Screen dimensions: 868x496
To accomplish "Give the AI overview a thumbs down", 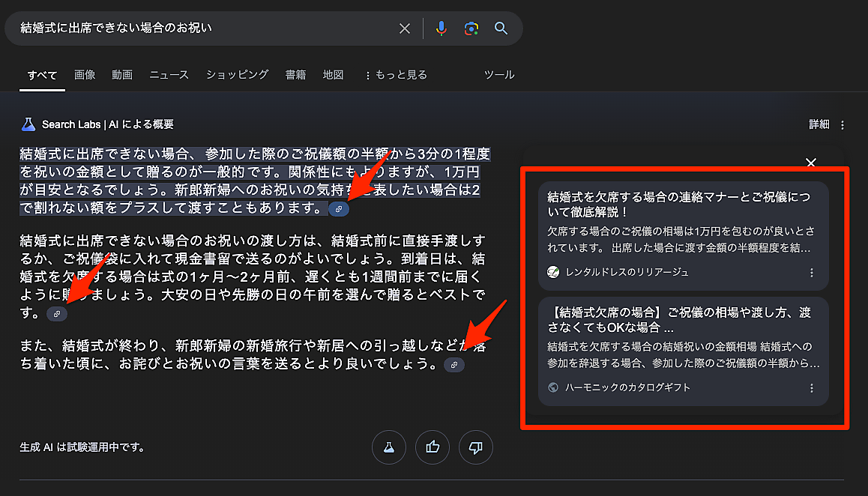I will click(x=475, y=447).
